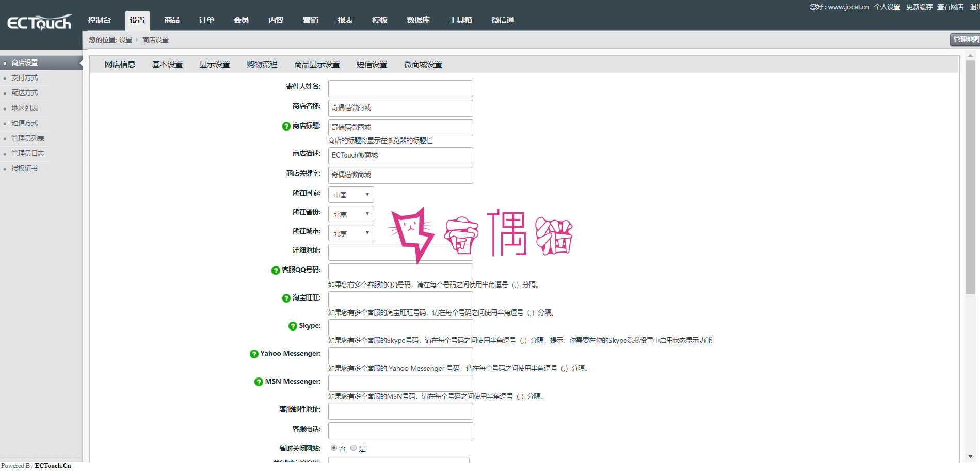
Task: Click the 商店描述 input field
Action: [400, 155]
